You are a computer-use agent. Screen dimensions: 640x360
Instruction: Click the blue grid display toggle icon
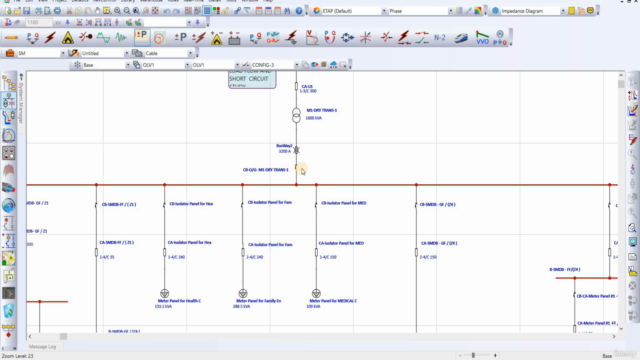(207, 11)
